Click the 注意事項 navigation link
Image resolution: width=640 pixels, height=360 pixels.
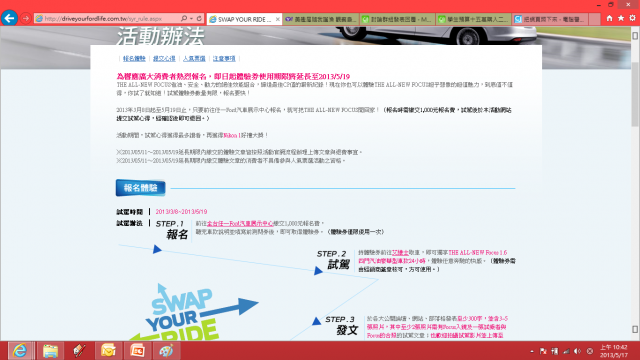[x=224, y=59]
